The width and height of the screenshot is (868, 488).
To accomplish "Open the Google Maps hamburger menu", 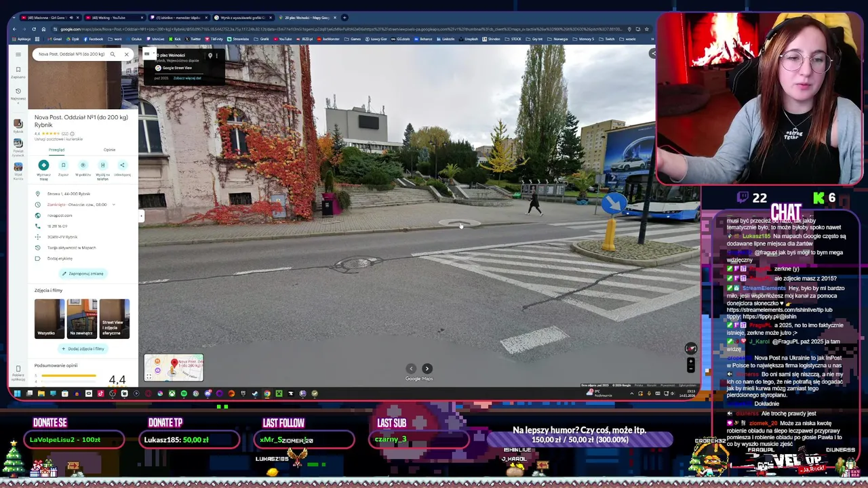I will pyautogui.click(x=18, y=54).
